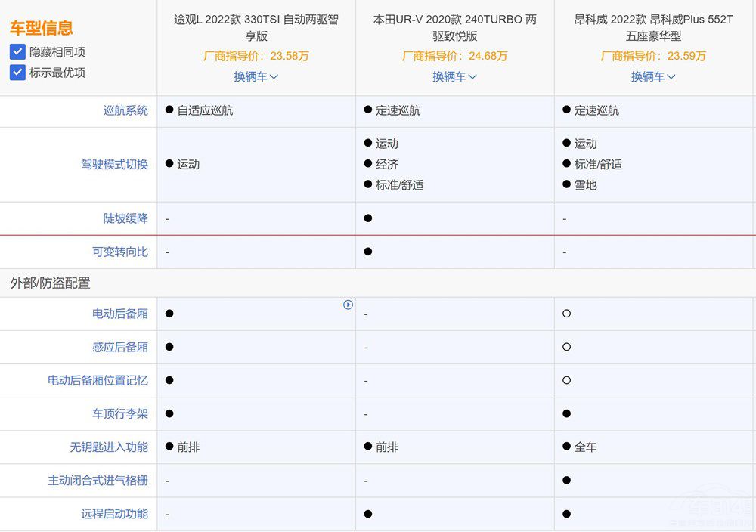The image size is (756, 532).
Task: Click the 驾驶模式切换 row label
Action: tap(114, 164)
